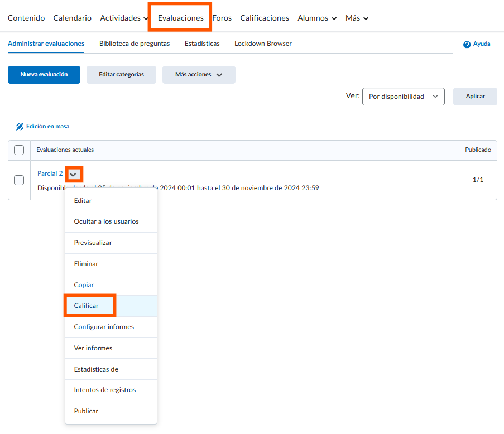
Task: Click the Ayuda help icon
Action: (x=467, y=44)
